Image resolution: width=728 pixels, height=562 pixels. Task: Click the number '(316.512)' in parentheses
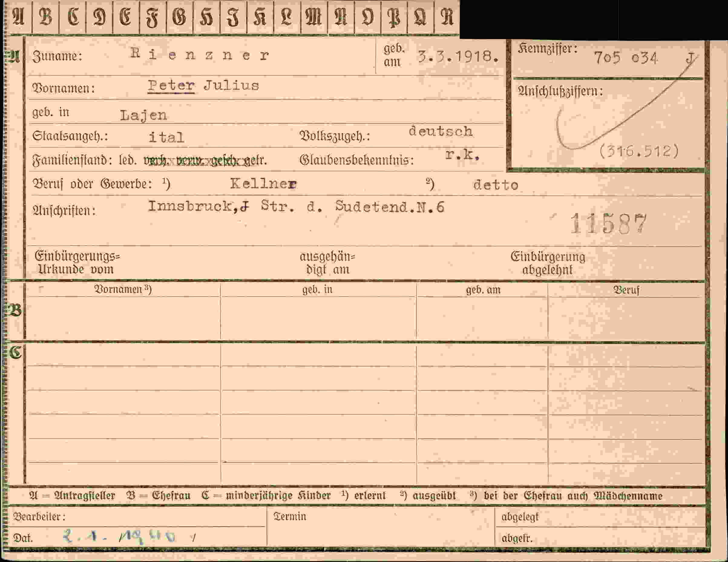coord(639,151)
